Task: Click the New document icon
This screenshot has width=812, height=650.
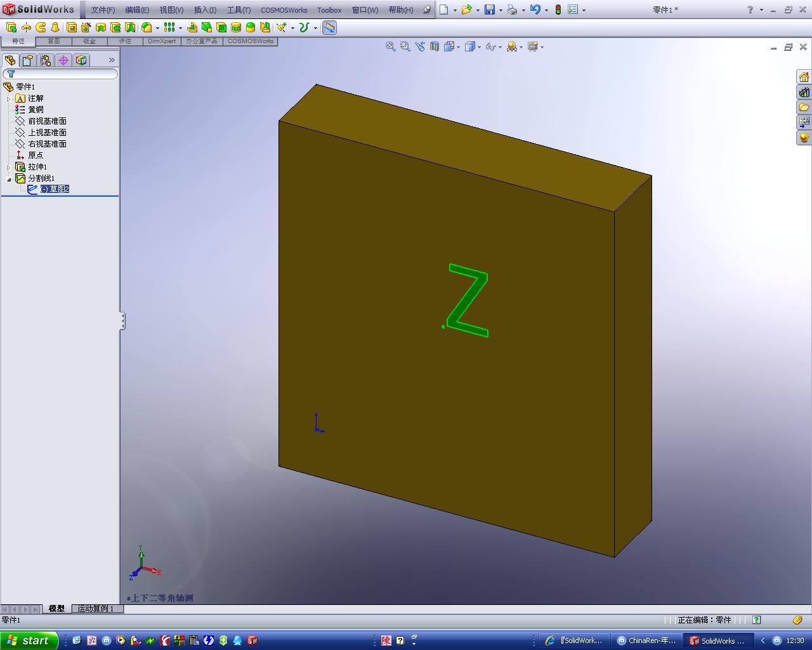Action: (x=444, y=10)
